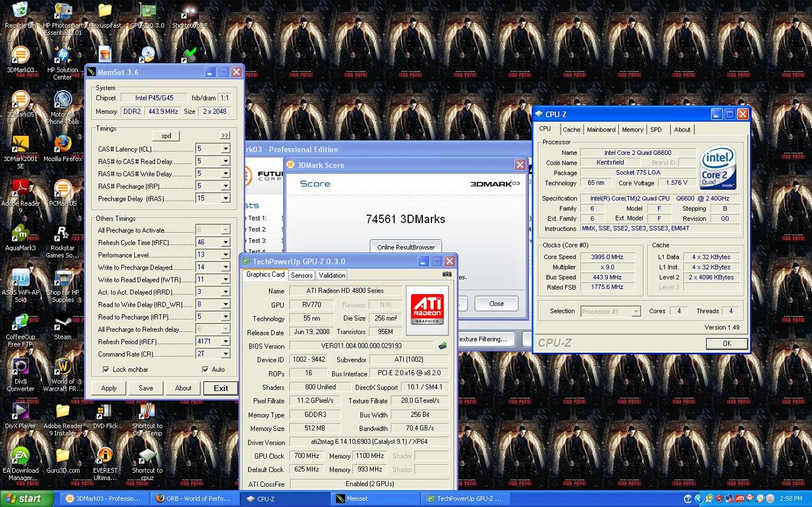Open Performance Level dropdown
The height and width of the screenshot is (507, 812).
(x=226, y=255)
